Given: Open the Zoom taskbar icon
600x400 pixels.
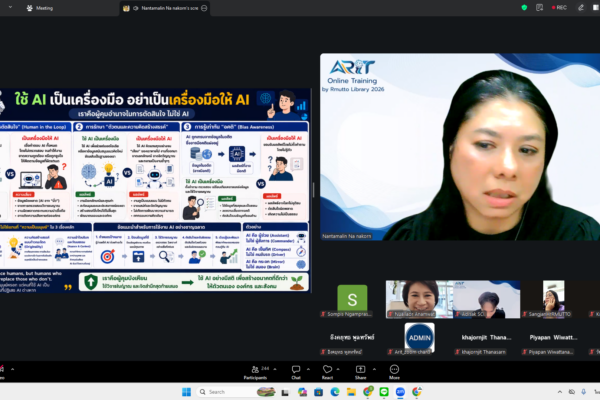Looking at the screenshot, I should (x=400, y=392).
